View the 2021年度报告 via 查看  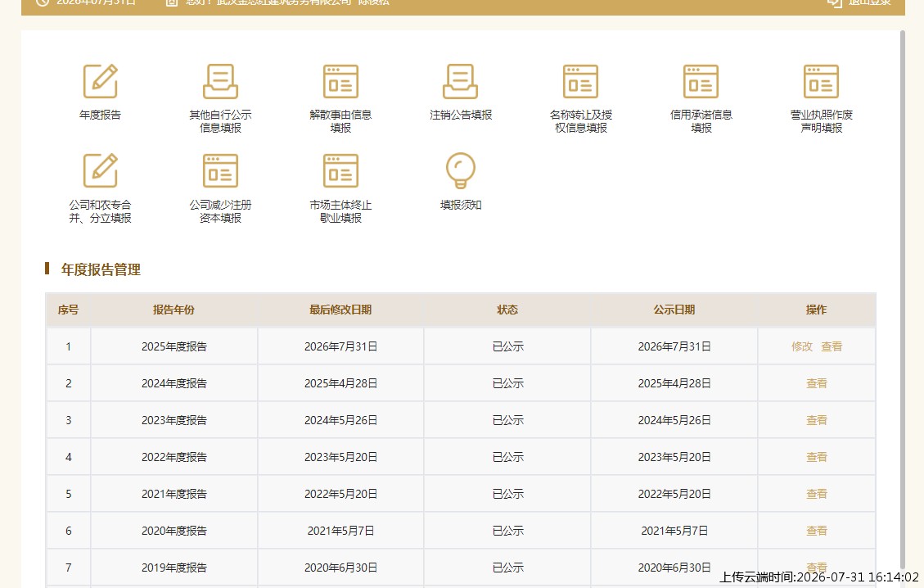point(816,494)
